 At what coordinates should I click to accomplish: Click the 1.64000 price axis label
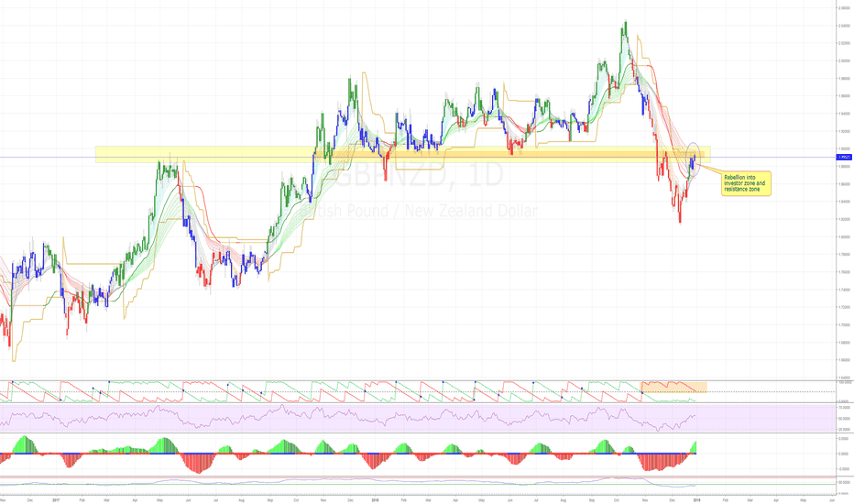[x=845, y=378]
